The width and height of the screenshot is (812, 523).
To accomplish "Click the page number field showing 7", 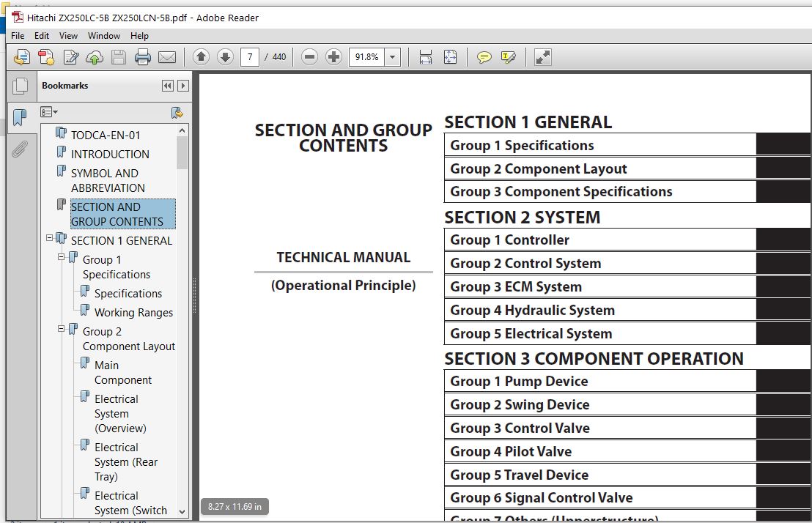I will (x=250, y=57).
